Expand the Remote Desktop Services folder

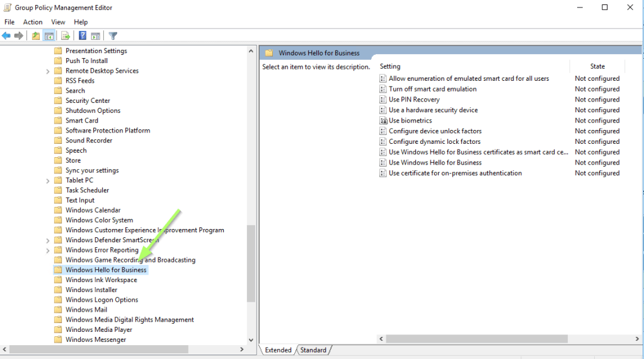click(48, 71)
